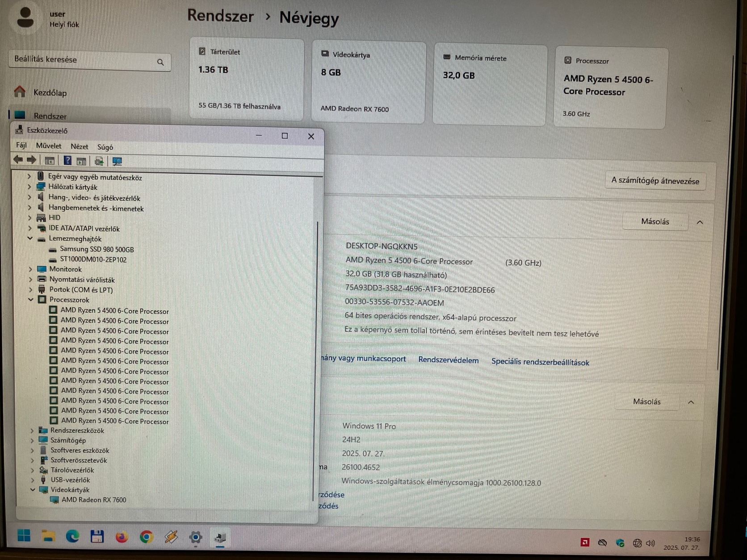This screenshot has width=747, height=560.
Task: Launch File Explorer from the taskbar
Action: [x=48, y=535]
